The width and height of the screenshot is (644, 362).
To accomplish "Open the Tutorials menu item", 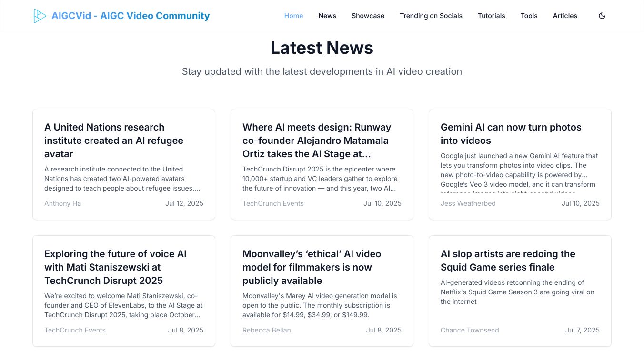I will click(x=491, y=16).
